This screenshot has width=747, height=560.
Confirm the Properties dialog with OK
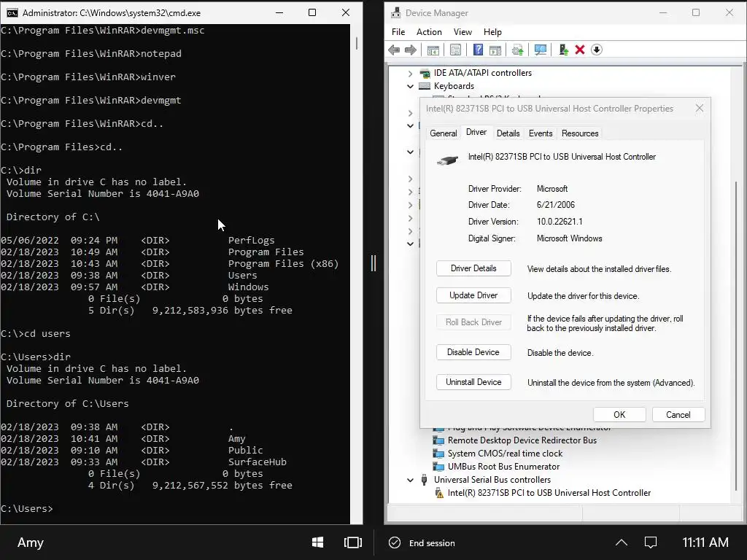[619, 415]
